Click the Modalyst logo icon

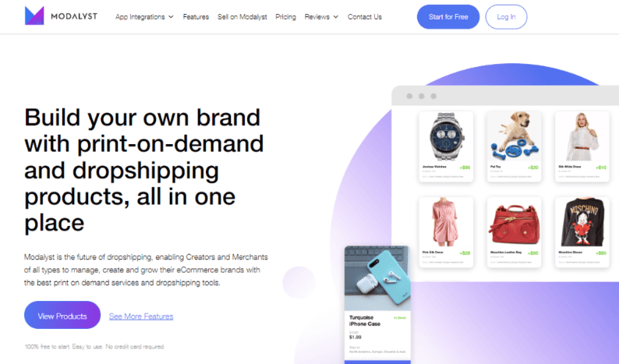point(34,16)
